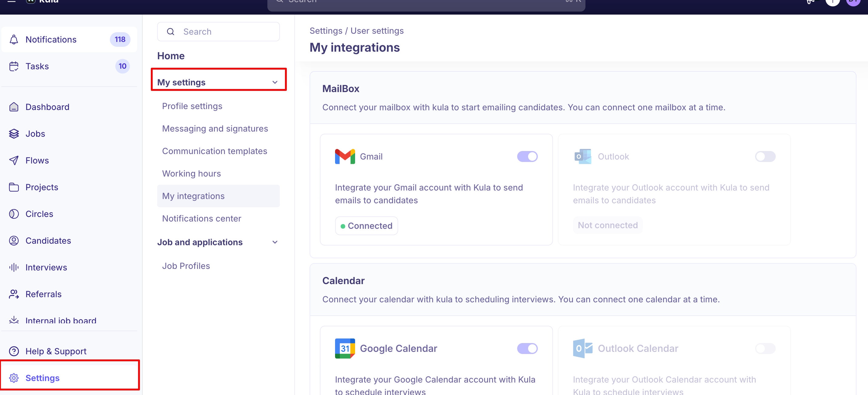The height and width of the screenshot is (395, 868).
Task: Open Job Profiles settings
Action: [218, 266]
